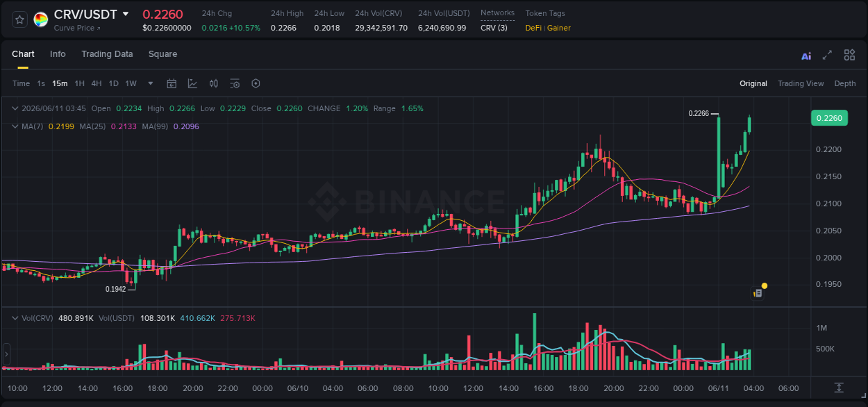Click the Token Tags label
Screen dimensions: 868x407
(545, 13)
